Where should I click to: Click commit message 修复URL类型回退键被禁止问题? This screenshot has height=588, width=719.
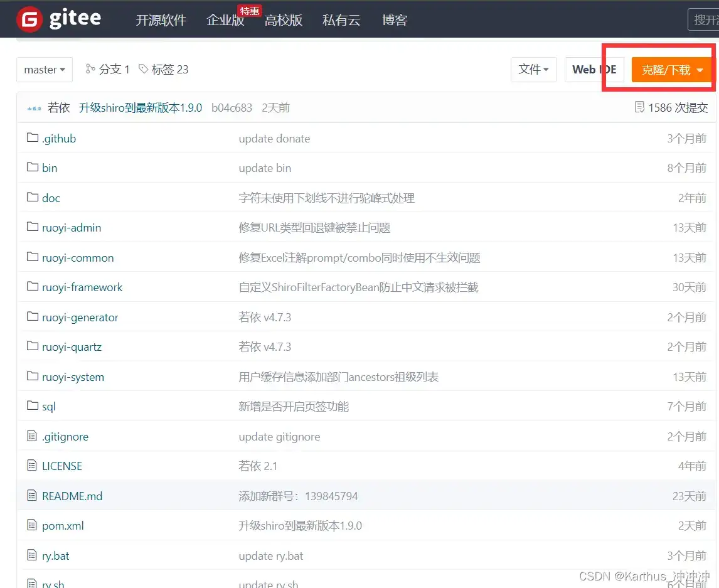[314, 228]
